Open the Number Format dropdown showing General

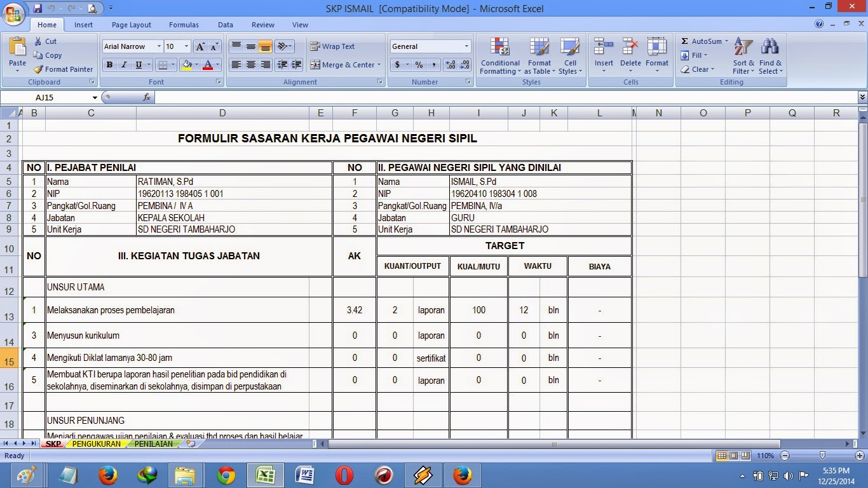click(430, 46)
